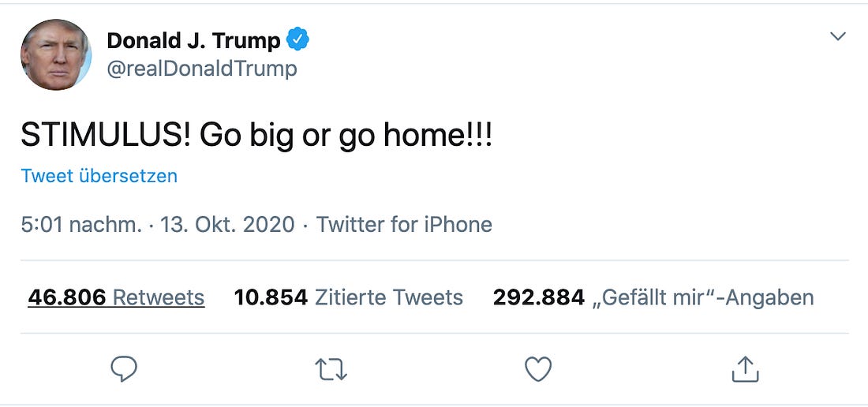The width and height of the screenshot is (868, 407).
Task: Retweet using the retweet arrows icon
Action: 331,369
